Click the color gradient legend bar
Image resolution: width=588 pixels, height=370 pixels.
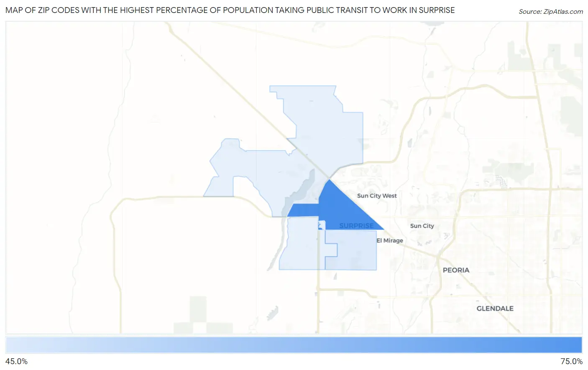[x=294, y=345]
